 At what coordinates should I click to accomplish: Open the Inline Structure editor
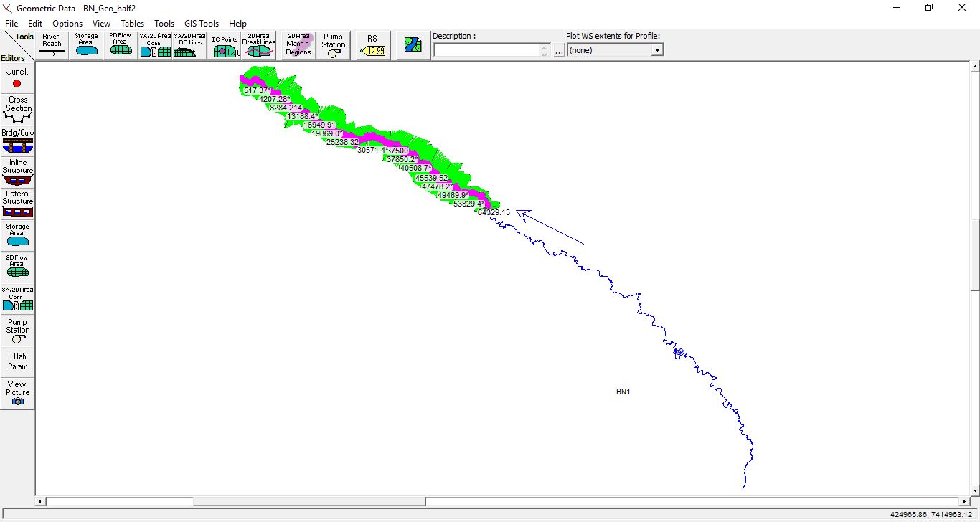click(x=18, y=171)
